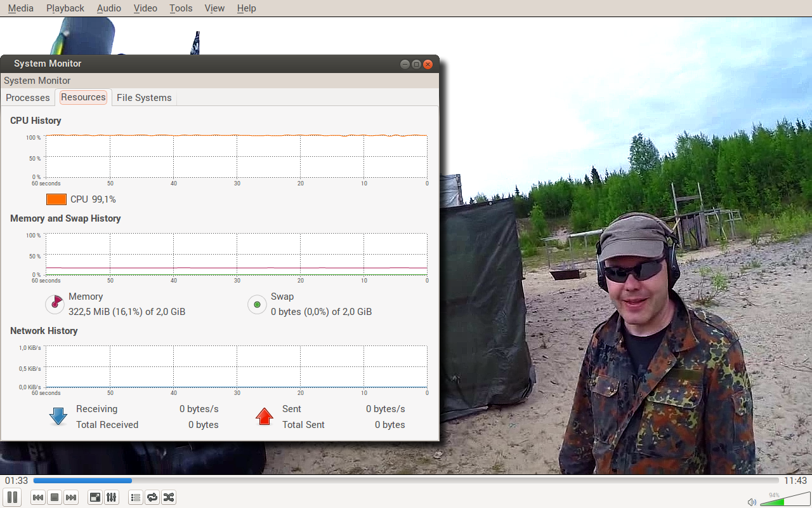Image resolution: width=812 pixels, height=508 pixels.
Task: Skip to the next media track
Action: click(x=71, y=497)
